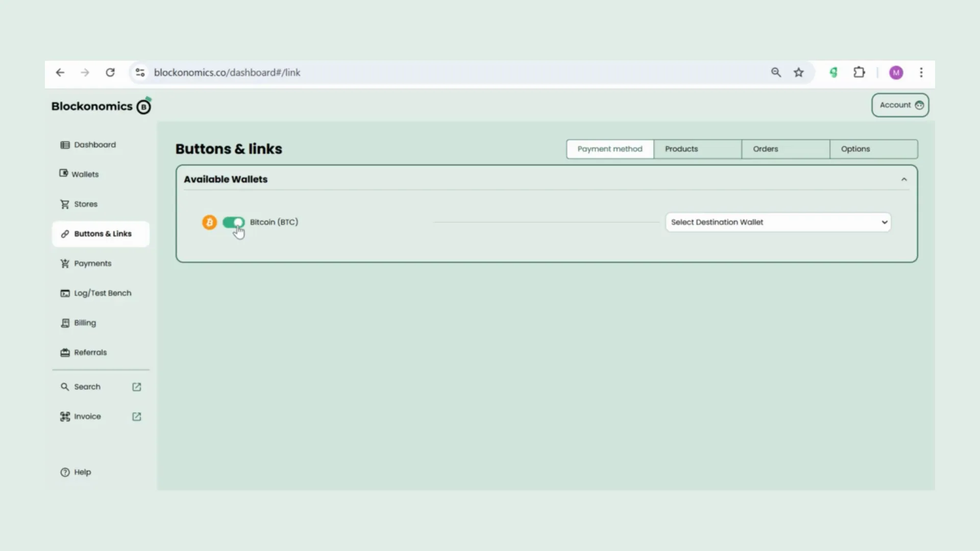Select Buttons & Links sidebar item

click(101, 234)
